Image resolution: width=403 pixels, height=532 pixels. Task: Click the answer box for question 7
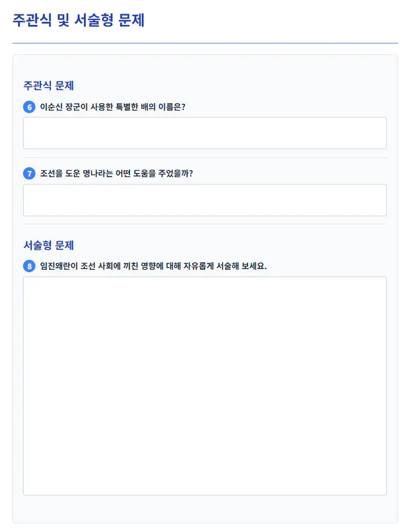205,199
